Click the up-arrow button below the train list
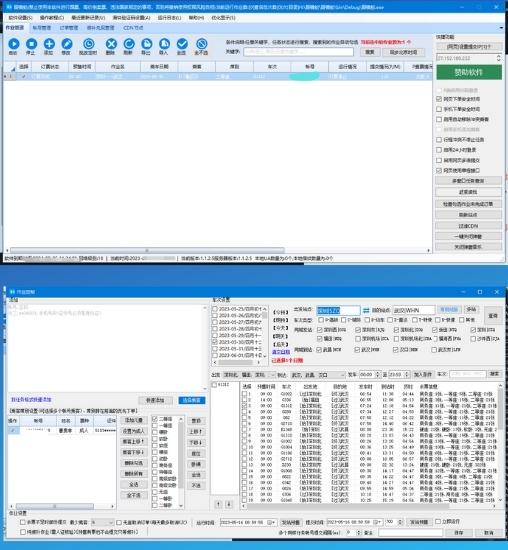 (218, 504)
